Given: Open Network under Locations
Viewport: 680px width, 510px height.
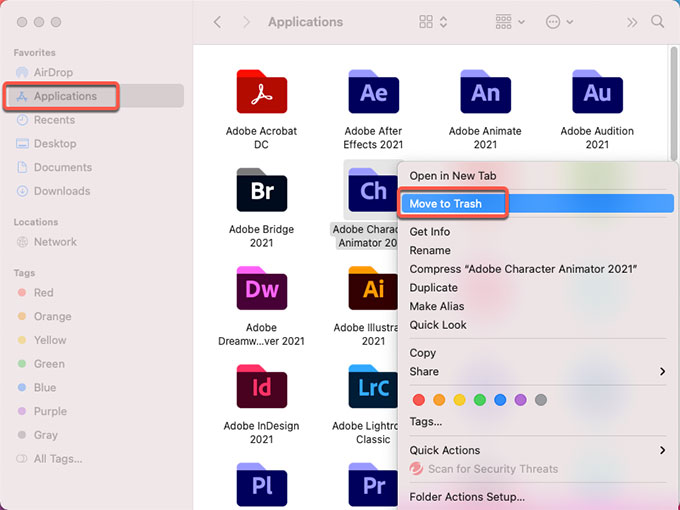Looking at the screenshot, I should coord(55,242).
